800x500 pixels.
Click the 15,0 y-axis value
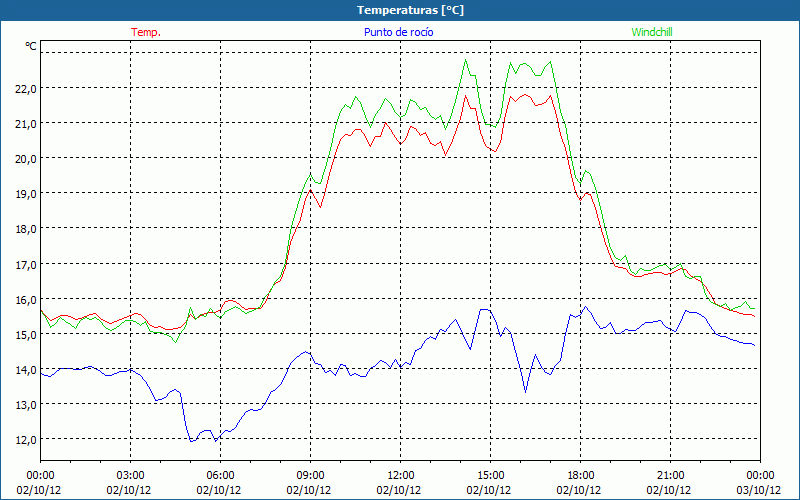(26, 335)
